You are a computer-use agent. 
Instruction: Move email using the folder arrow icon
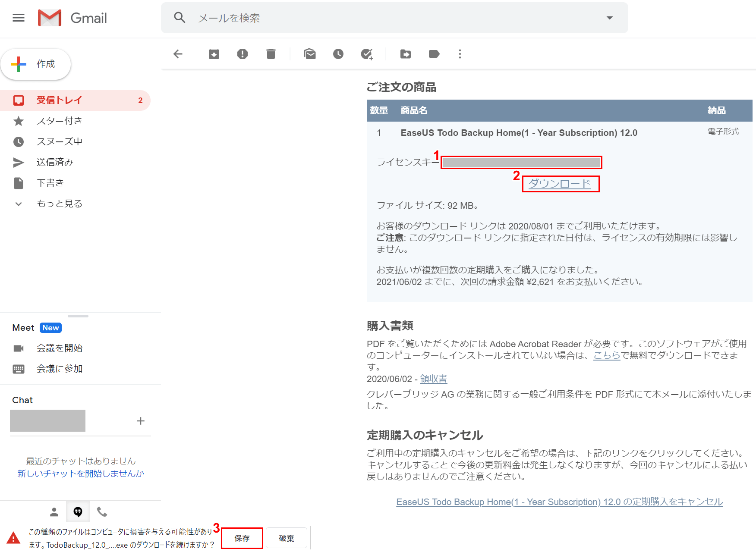coord(406,54)
